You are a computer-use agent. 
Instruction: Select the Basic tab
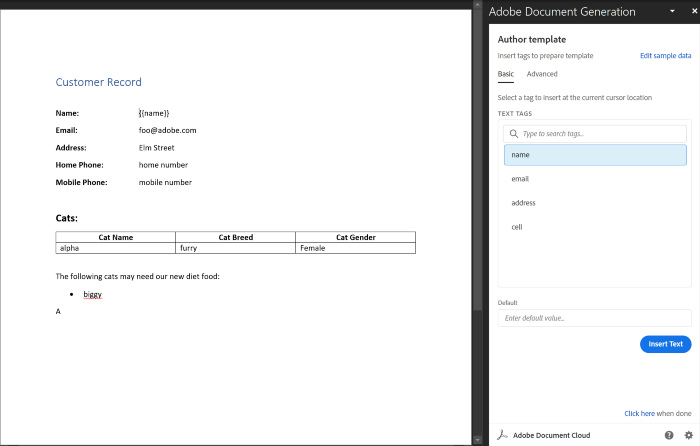(x=506, y=74)
